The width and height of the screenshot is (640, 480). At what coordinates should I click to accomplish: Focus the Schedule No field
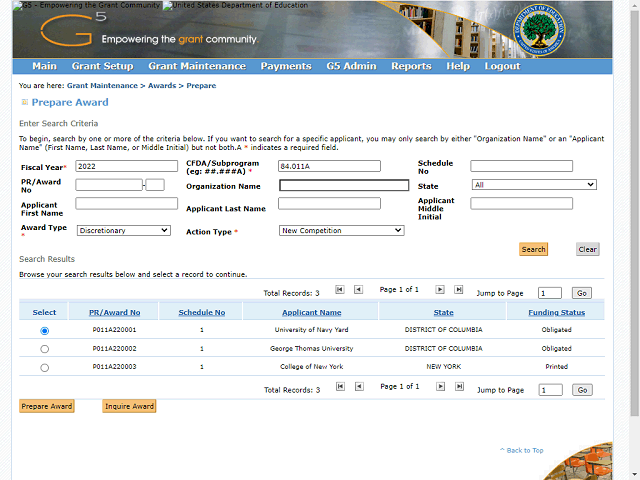tap(521, 166)
